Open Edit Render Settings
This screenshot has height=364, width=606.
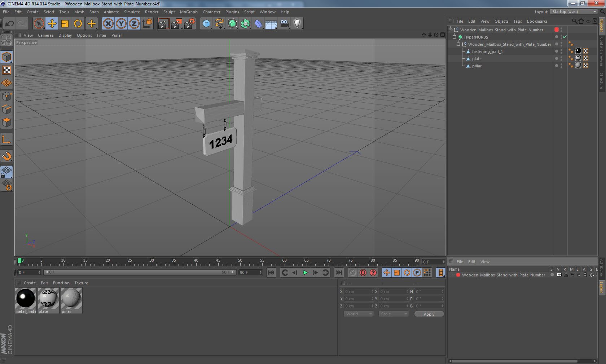pos(190,24)
